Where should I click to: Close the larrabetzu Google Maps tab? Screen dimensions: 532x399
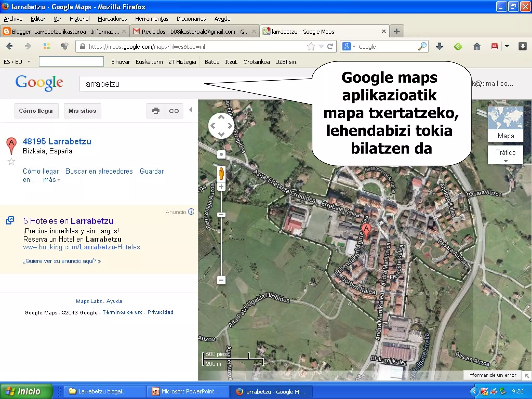384,31
